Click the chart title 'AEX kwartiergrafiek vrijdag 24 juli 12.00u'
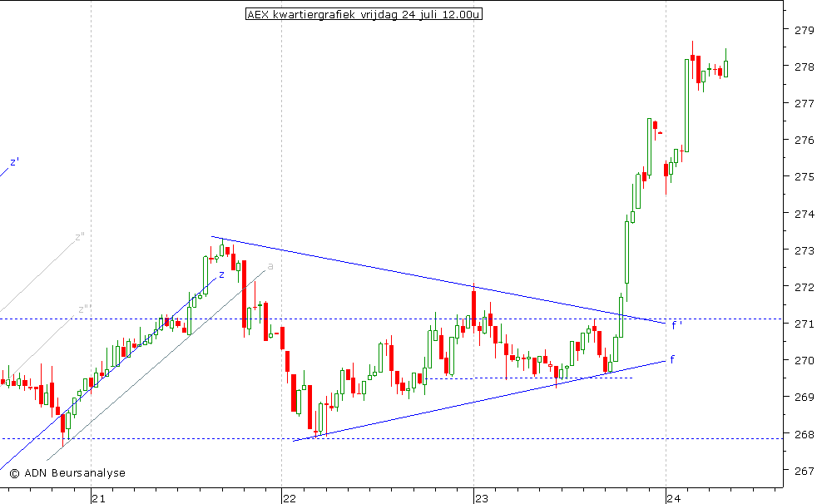This screenshot has width=817, height=504. 364,15
